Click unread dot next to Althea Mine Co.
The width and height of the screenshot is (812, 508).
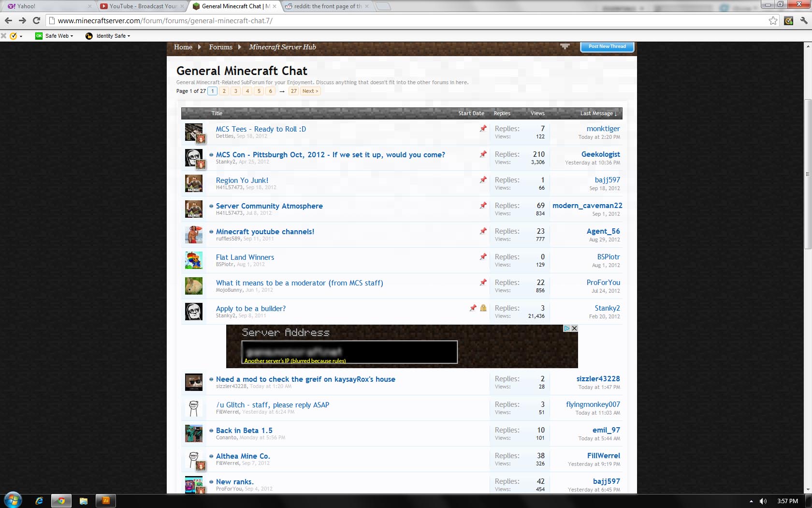(211, 456)
